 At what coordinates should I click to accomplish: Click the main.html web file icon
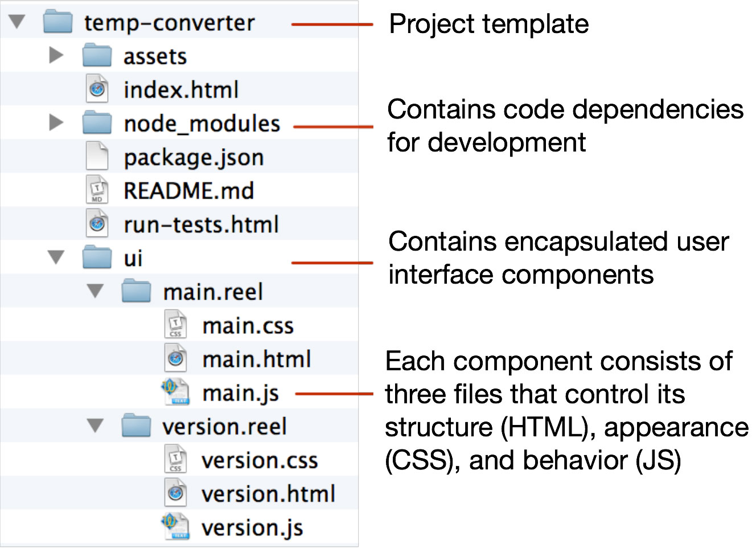coord(175,358)
